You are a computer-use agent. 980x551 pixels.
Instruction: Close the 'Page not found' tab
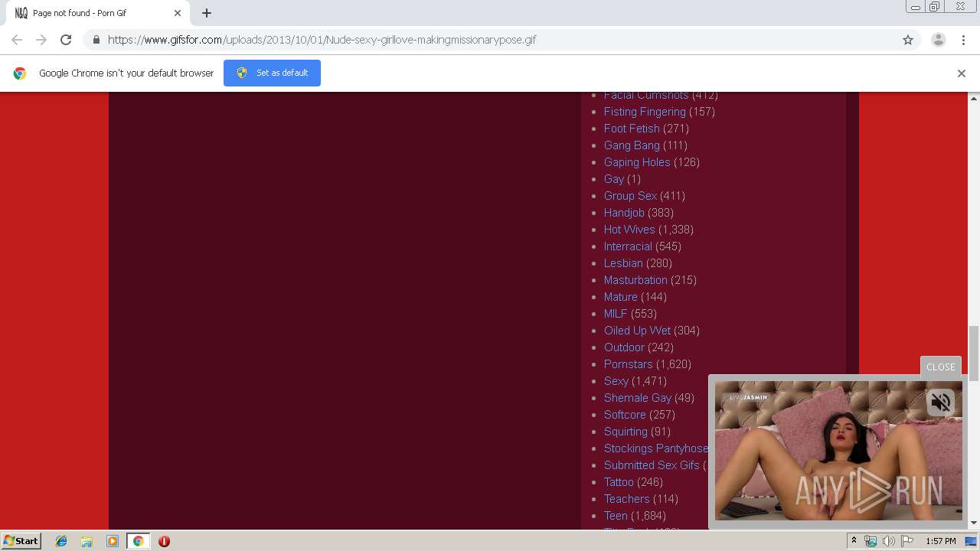coord(178,13)
